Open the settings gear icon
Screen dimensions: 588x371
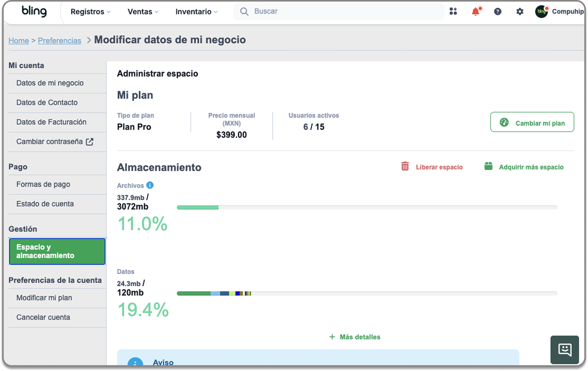point(520,11)
